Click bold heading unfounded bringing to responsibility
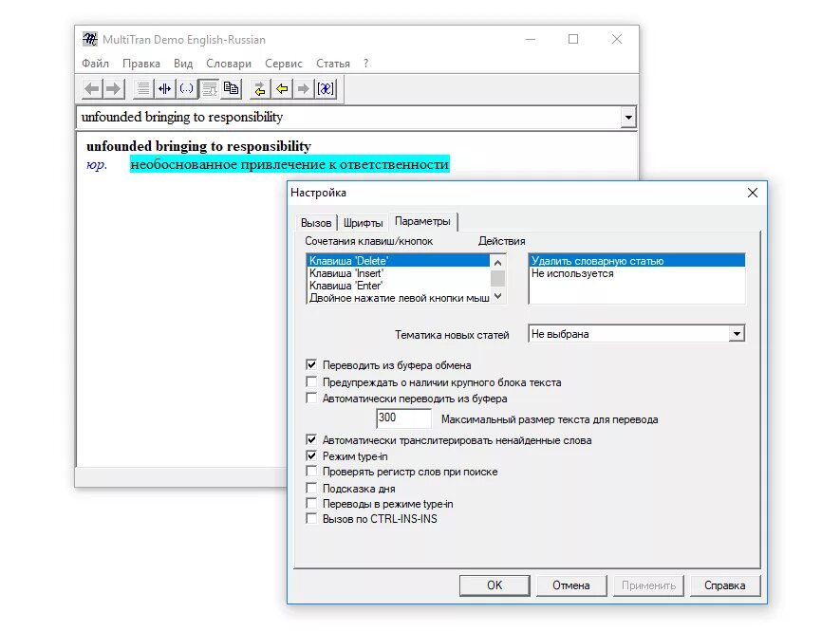Viewport: 840px width, 631px height. coord(198,146)
